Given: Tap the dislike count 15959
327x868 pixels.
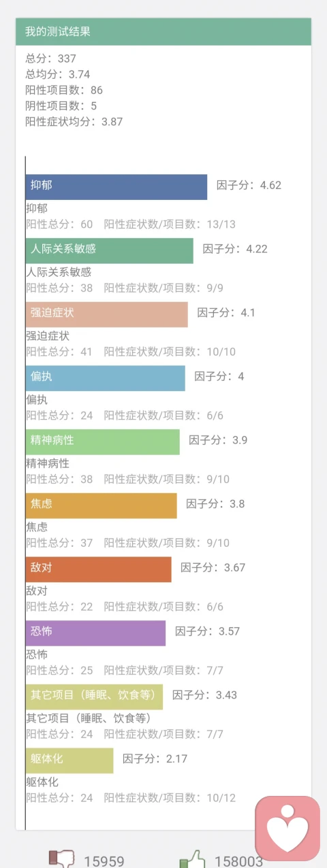Looking at the screenshot, I should click(x=104, y=861).
